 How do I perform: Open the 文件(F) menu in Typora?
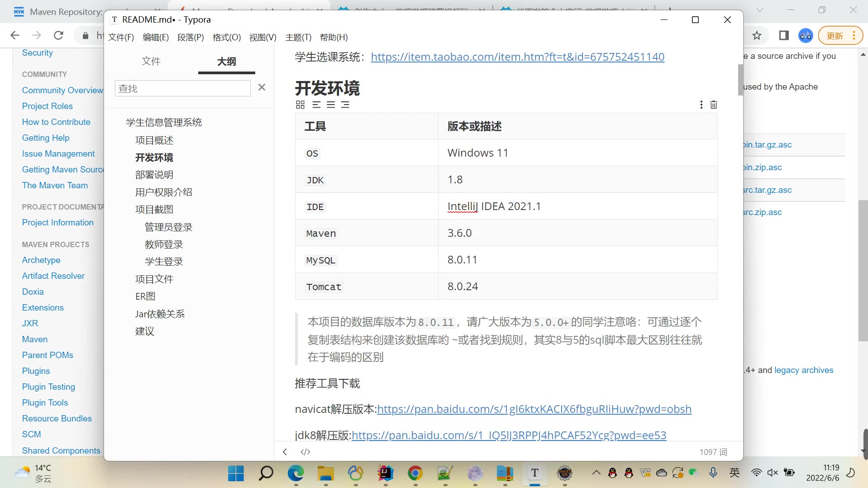click(x=121, y=38)
